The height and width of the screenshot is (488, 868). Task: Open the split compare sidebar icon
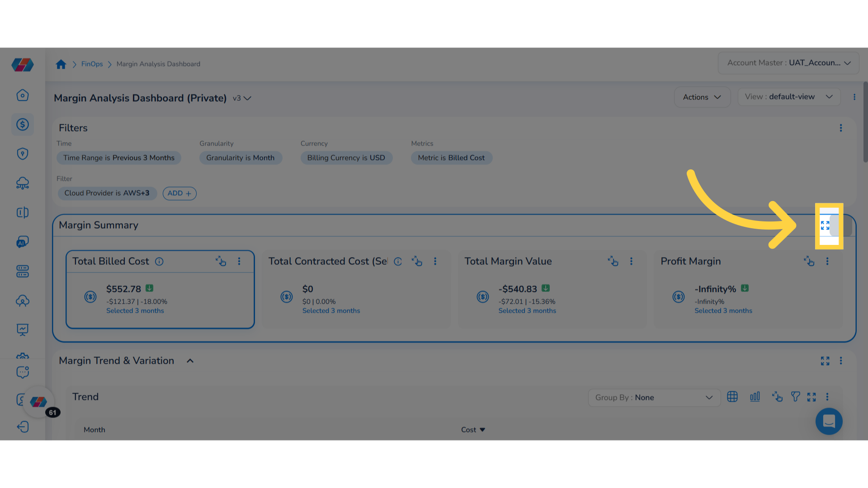click(23, 213)
